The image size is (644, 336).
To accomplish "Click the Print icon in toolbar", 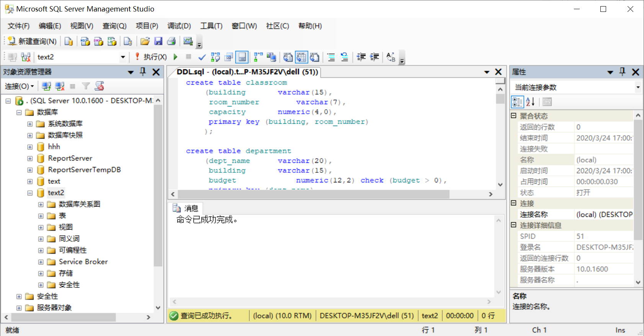I will (172, 41).
